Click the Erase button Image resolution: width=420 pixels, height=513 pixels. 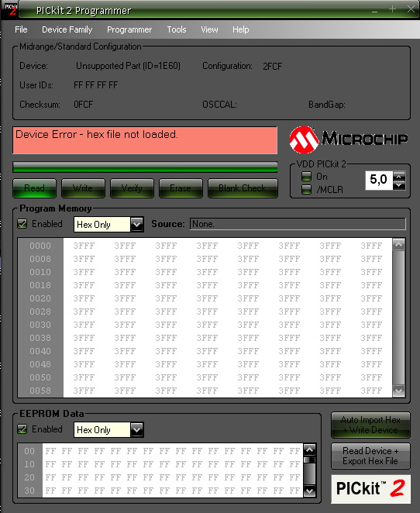181,188
